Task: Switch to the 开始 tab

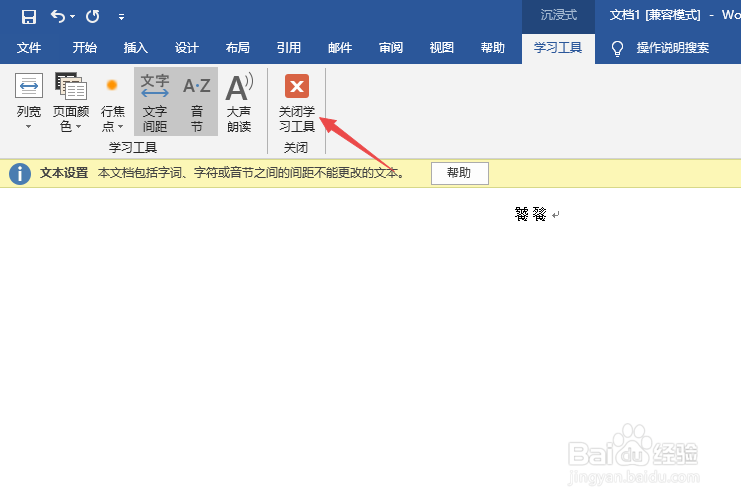Action: (x=85, y=48)
